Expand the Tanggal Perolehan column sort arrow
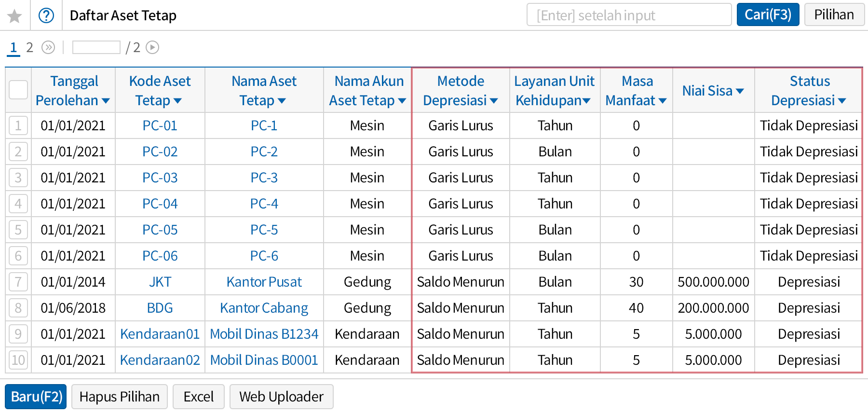868x414 pixels. coord(106,101)
